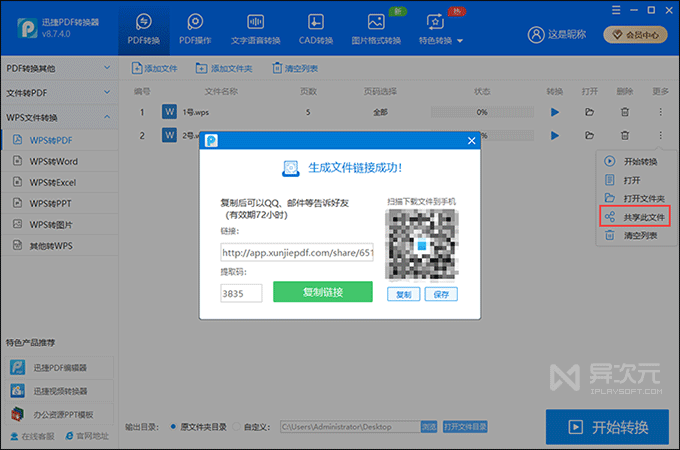
Task: Select 其他转WPS in sidebar
Action: tap(60, 246)
